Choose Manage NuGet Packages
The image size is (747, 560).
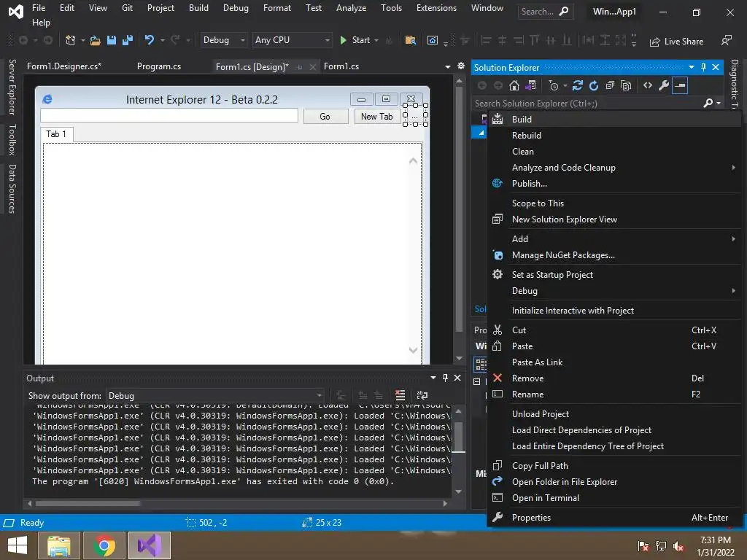point(614,255)
